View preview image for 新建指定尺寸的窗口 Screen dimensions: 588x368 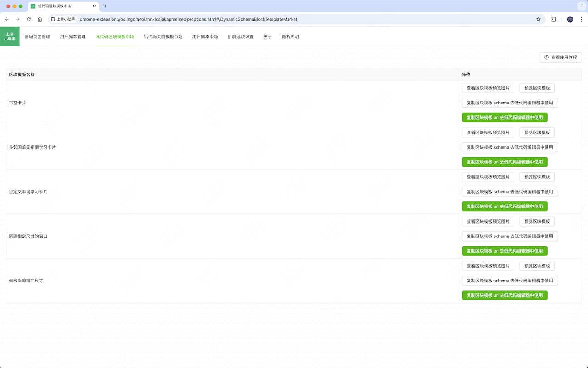[x=488, y=221]
